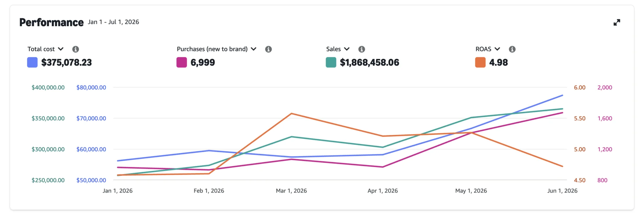This screenshot has height=216, width=644.
Task: Click the orange ROAS color swatch
Action: [x=480, y=62]
